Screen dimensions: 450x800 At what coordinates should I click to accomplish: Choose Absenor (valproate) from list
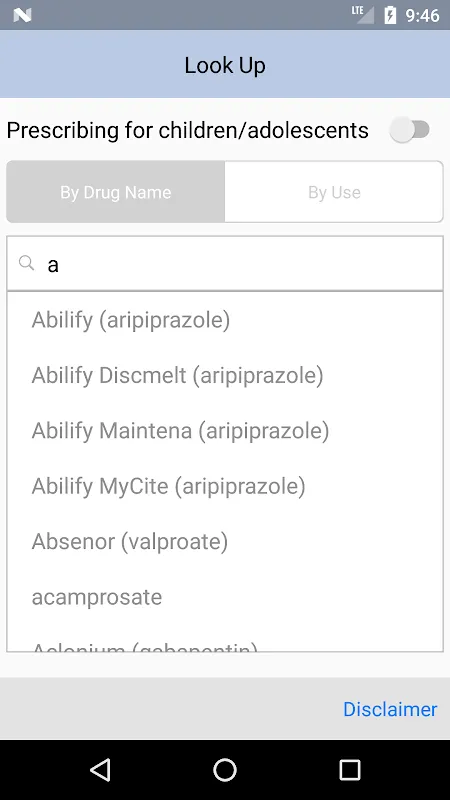pos(225,541)
